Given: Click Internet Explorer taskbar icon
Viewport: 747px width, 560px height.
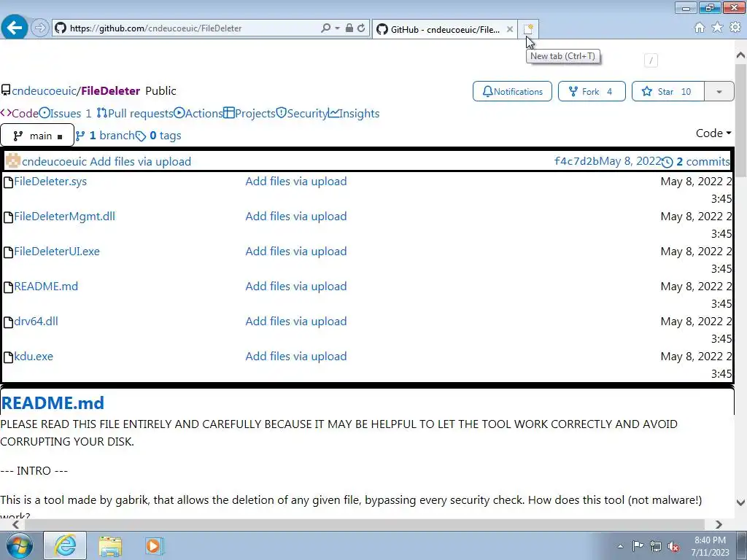Looking at the screenshot, I should [65, 545].
